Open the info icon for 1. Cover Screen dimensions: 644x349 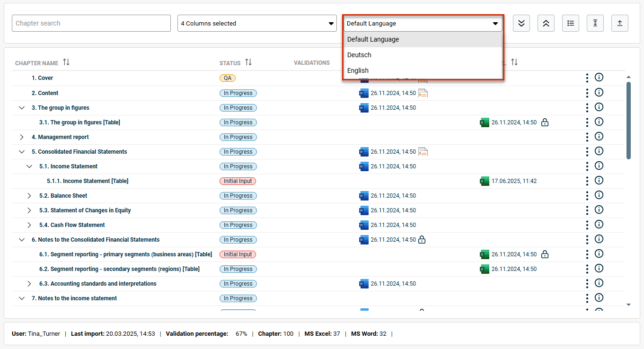(599, 78)
